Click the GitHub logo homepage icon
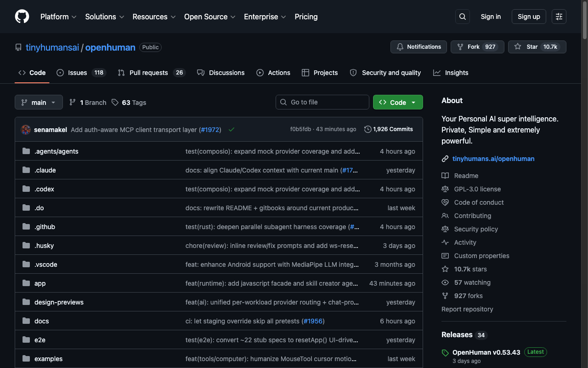588x368 pixels. coord(22,17)
